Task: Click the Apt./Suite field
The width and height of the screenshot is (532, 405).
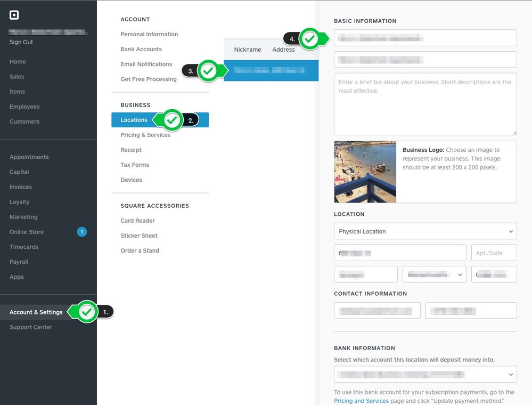Action: coord(494,253)
